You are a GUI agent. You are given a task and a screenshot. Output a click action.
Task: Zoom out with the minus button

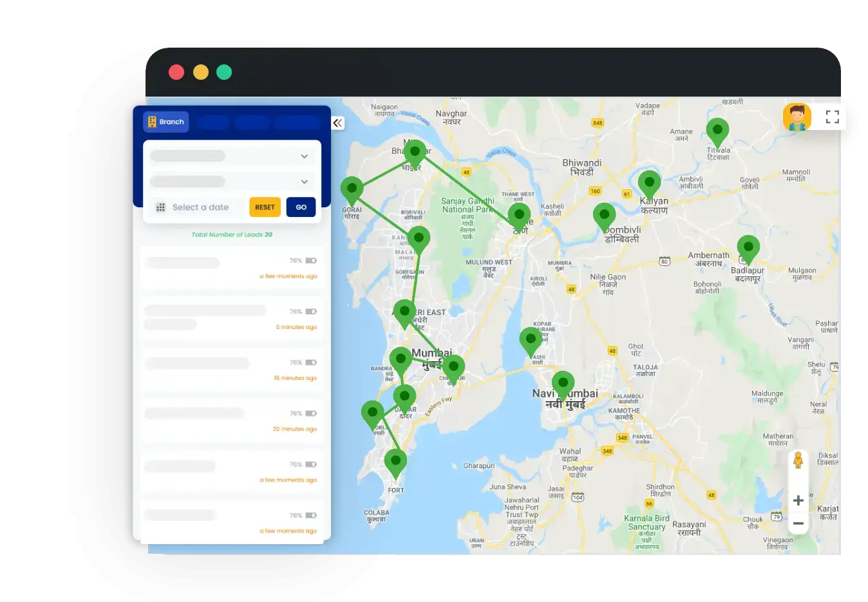pyautogui.click(x=798, y=523)
